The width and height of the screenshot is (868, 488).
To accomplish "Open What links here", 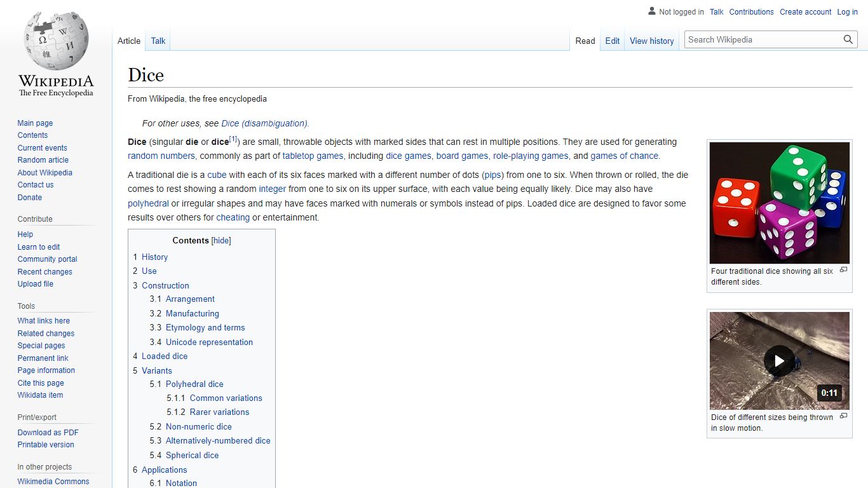I will [x=44, y=321].
